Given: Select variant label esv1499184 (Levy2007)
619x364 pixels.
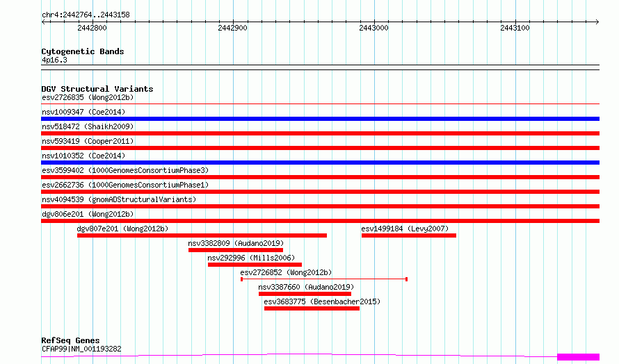Looking at the screenshot, I should point(405,229).
